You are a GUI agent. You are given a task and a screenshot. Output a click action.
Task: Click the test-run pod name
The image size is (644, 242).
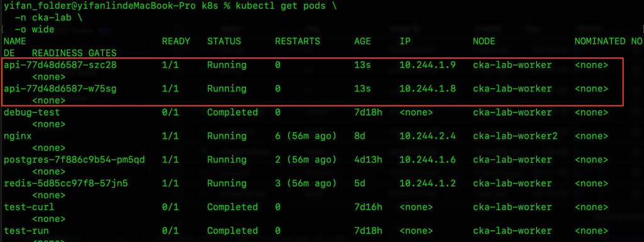click(26, 231)
